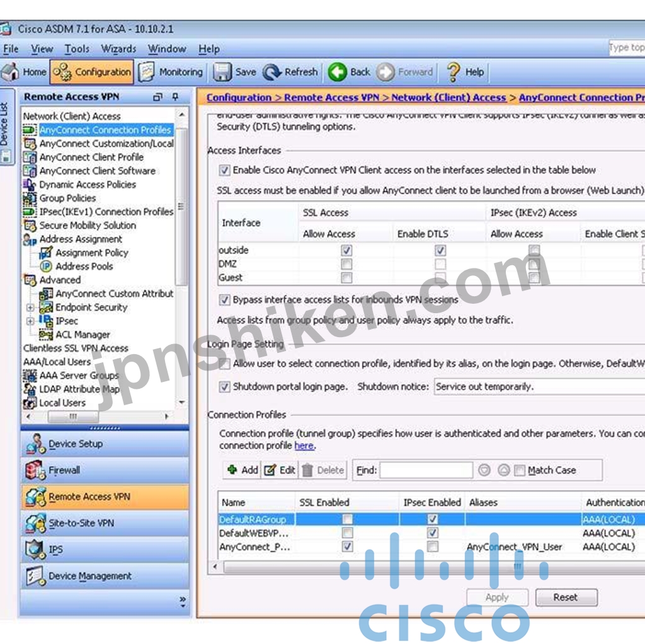This screenshot has width=645, height=644.
Task: Save the running configuration
Action: pos(235,72)
